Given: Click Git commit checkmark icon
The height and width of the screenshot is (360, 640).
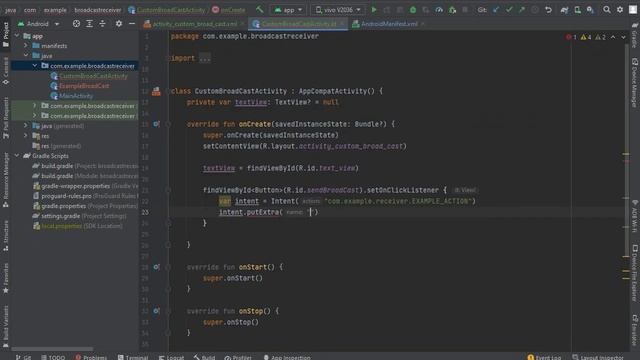Looking at the screenshot, I should tap(509, 9).
